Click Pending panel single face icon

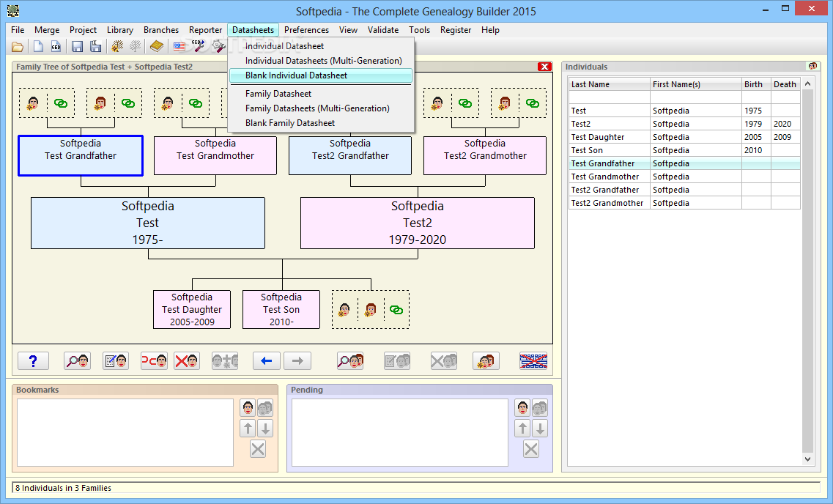click(523, 408)
